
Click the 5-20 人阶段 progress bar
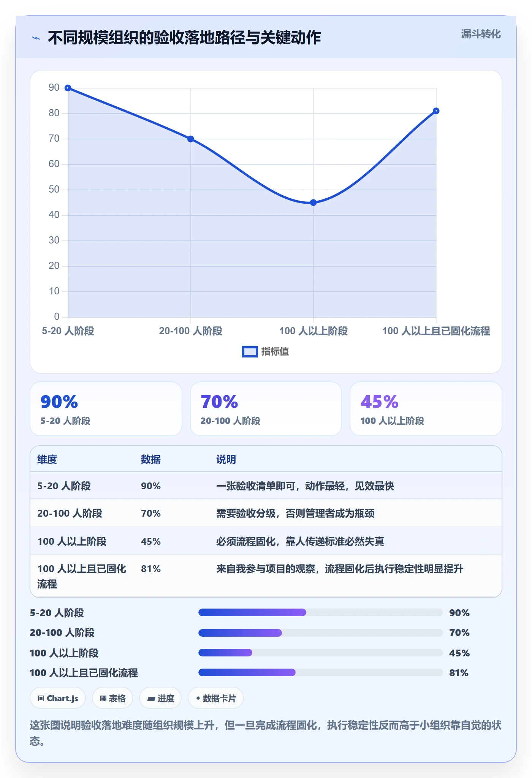[321, 612]
